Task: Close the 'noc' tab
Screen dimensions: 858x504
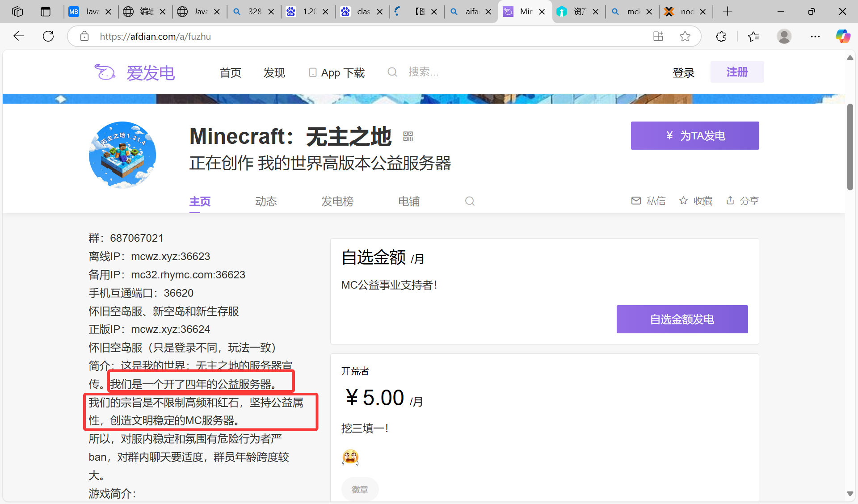Action: (703, 12)
